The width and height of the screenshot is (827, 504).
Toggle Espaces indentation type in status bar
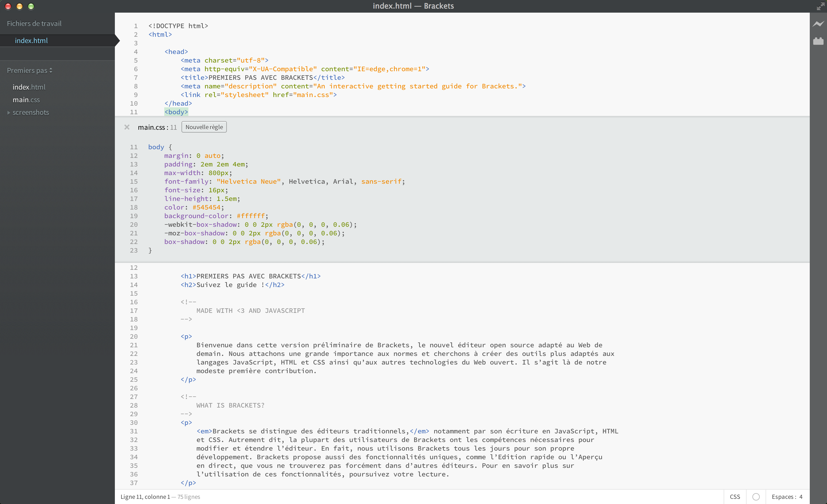click(783, 497)
